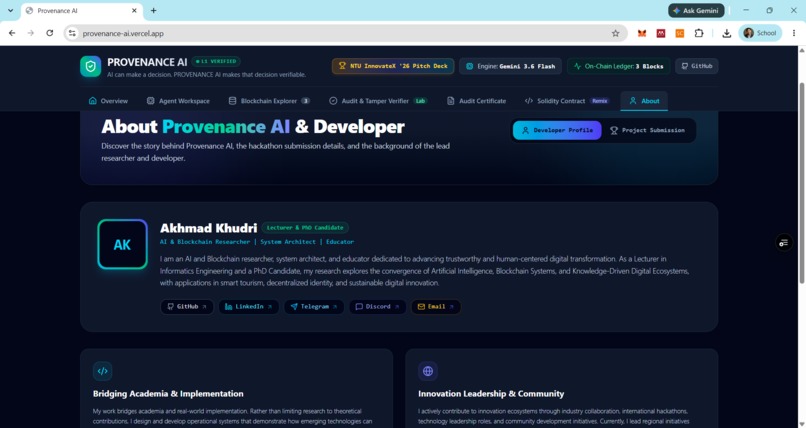
Task: Click the browser back arrow
Action: [12, 33]
